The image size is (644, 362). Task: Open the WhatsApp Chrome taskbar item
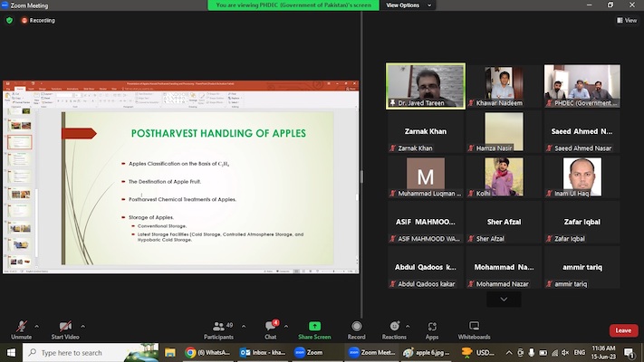point(208,353)
